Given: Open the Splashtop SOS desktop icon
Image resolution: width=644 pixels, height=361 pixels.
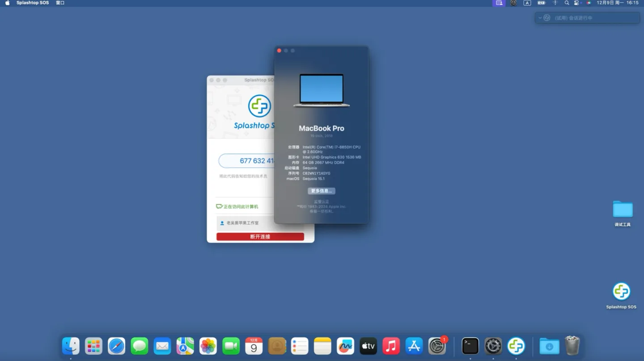Looking at the screenshot, I should tap(621, 292).
